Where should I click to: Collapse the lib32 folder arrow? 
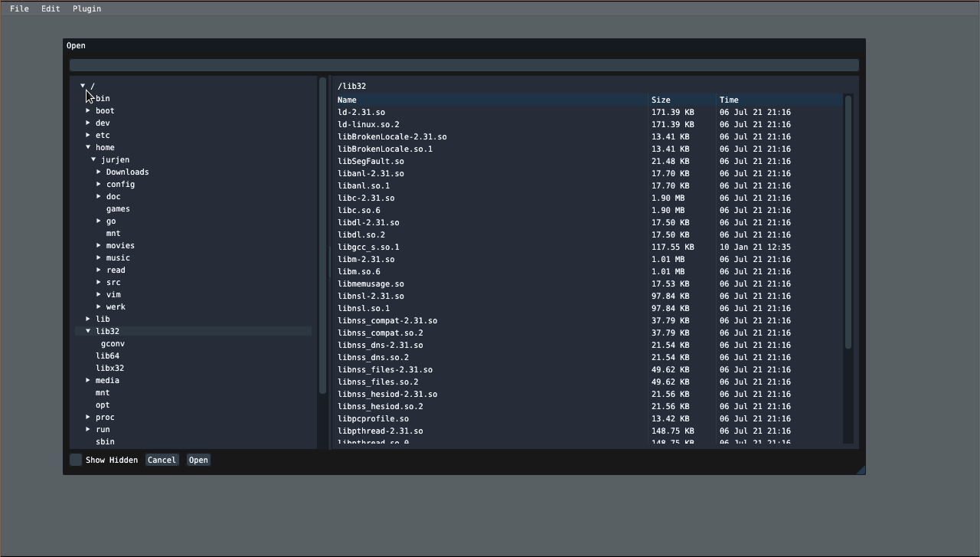pos(88,331)
